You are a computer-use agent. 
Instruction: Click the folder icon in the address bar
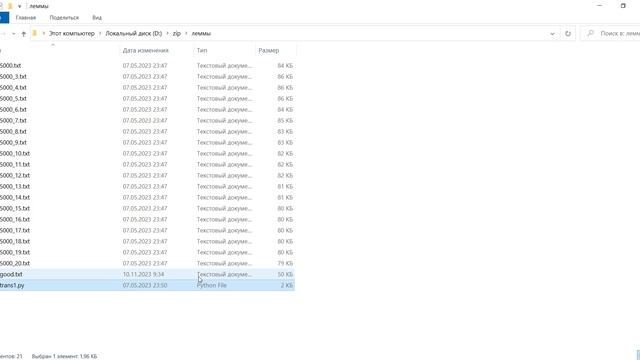tap(35, 33)
